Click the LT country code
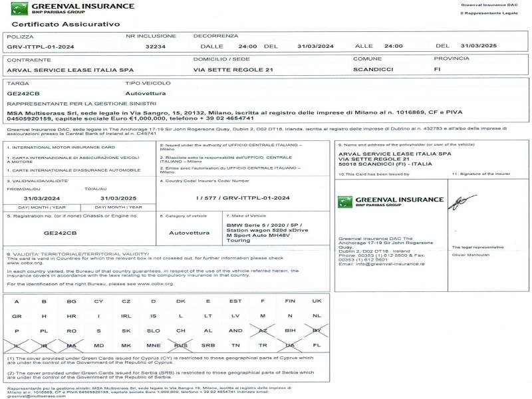532x399 pixels. tap(208, 316)
